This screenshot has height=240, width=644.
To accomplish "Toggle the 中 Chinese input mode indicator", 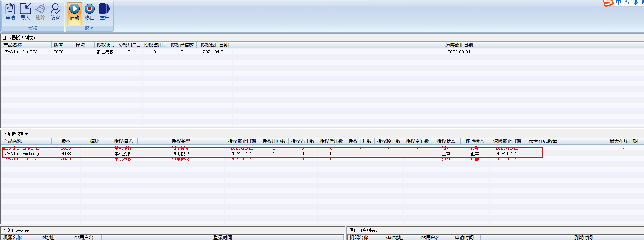I will pos(619,2).
